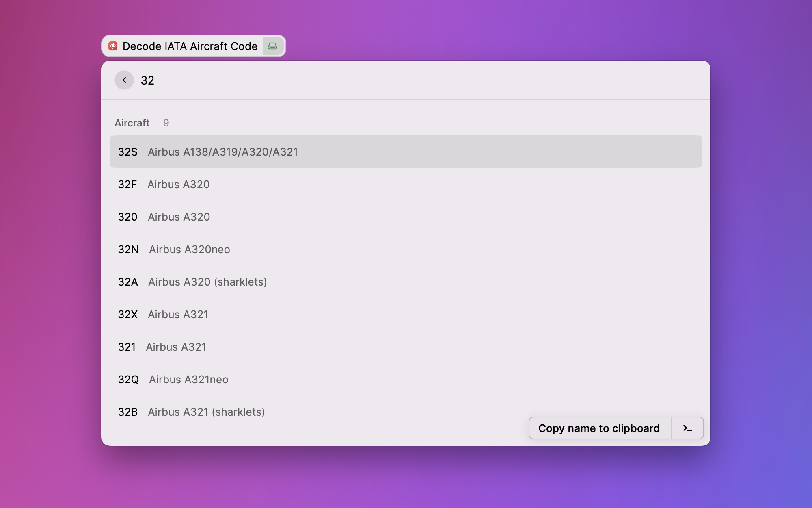Choose the 320 Airbus A320 result
This screenshot has height=508, width=812.
tap(406, 217)
